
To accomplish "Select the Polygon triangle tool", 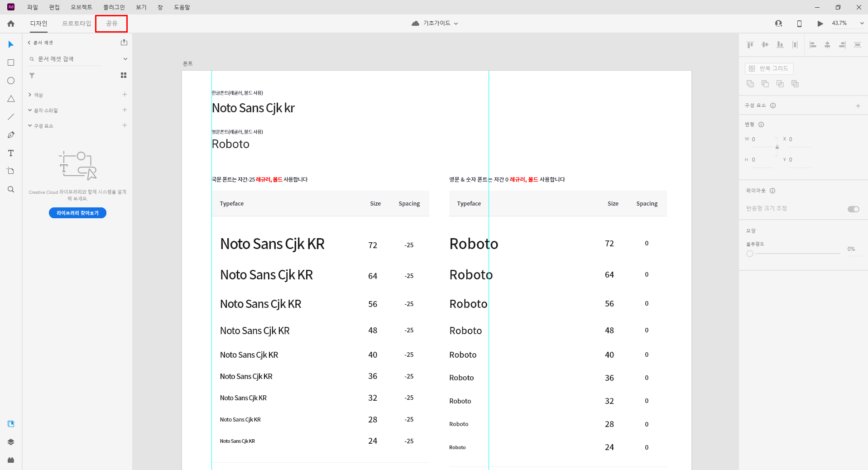I will pyautogui.click(x=11, y=99).
